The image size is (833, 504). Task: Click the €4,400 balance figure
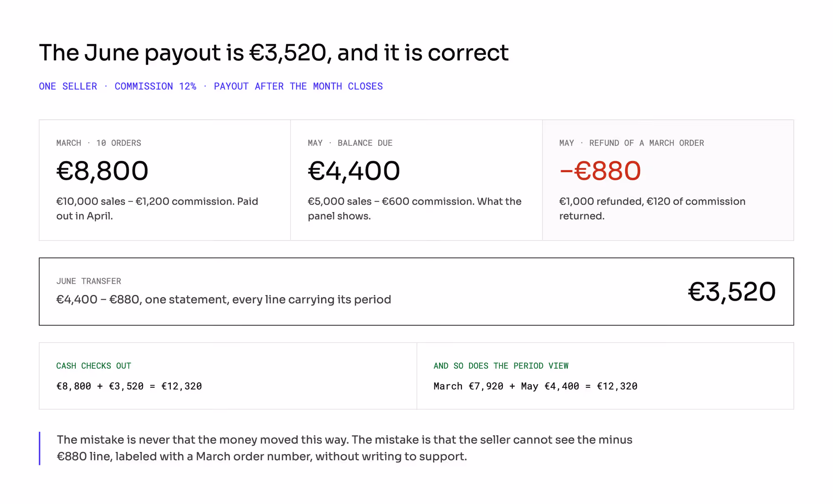(354, 171)
